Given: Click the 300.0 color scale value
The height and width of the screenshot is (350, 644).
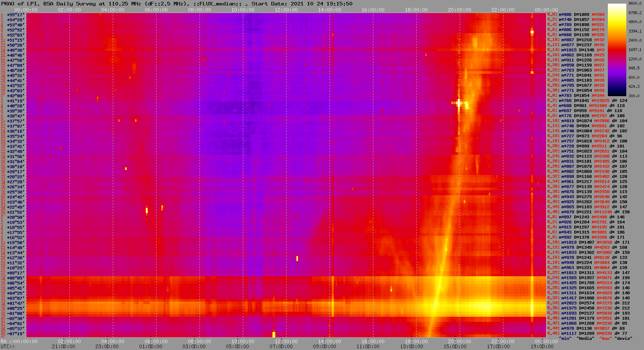Looking at the screenshot, I should pyautogui.click(x=634, y=96).
